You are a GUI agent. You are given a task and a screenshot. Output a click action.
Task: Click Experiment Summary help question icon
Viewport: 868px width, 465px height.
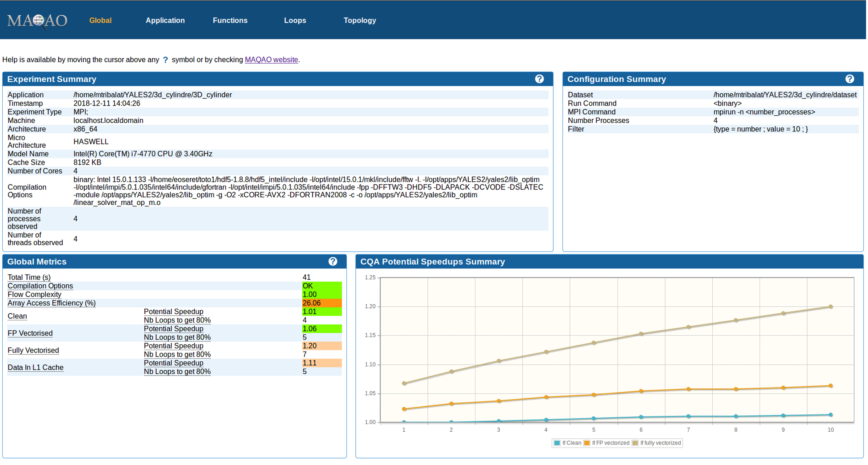(x=539, y=79)
